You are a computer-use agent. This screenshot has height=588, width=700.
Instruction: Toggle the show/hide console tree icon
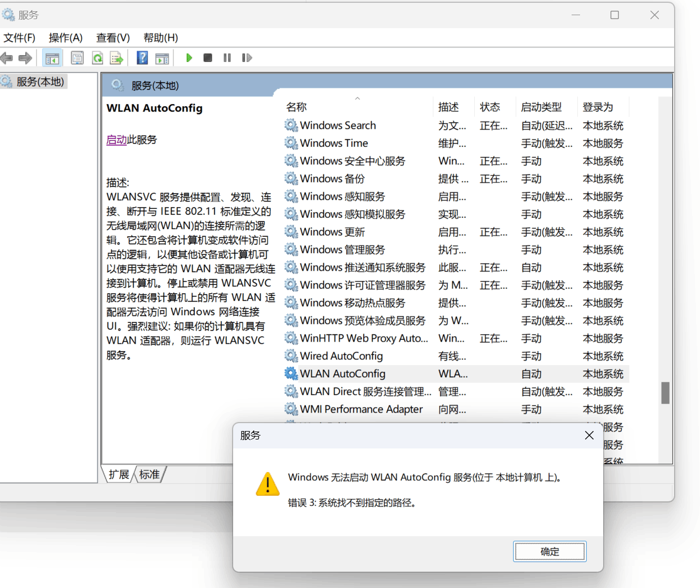[x=52, y=58]
